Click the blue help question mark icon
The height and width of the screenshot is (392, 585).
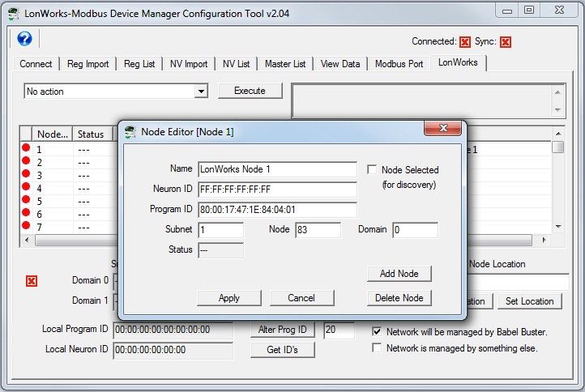(x=23, y=40)
